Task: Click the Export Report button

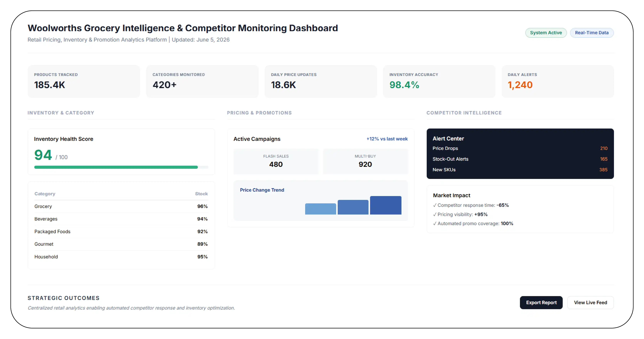Action: coord(541,302)
